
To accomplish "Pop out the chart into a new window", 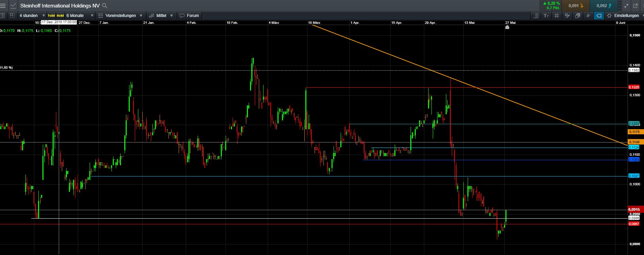I will point(636,5).
